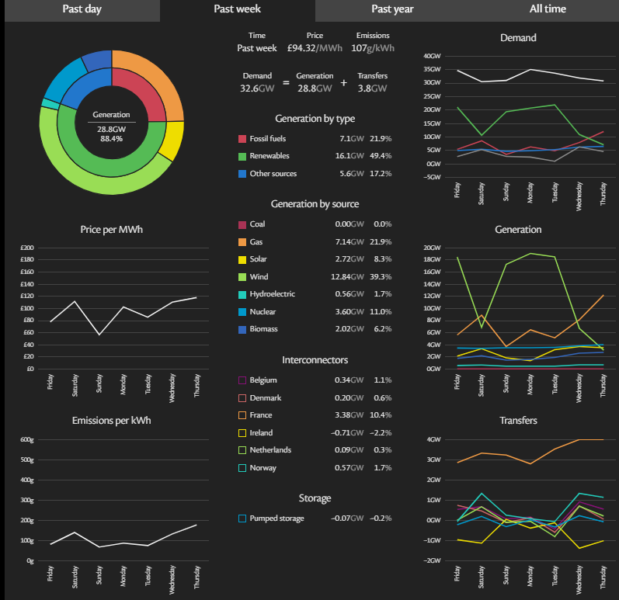Click the Gas orange legend swatch
The height and width of the screenshot is (600, 619).
242,243
